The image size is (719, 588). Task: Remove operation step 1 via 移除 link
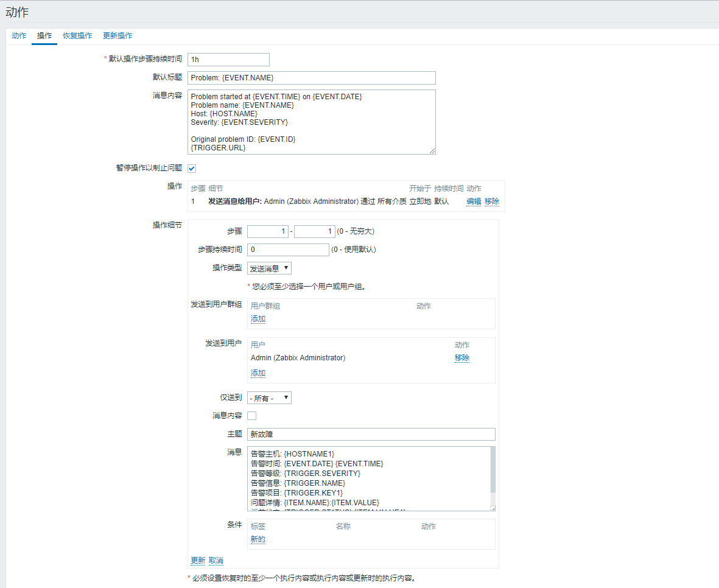pyautogui.click(x=492, y=201)
